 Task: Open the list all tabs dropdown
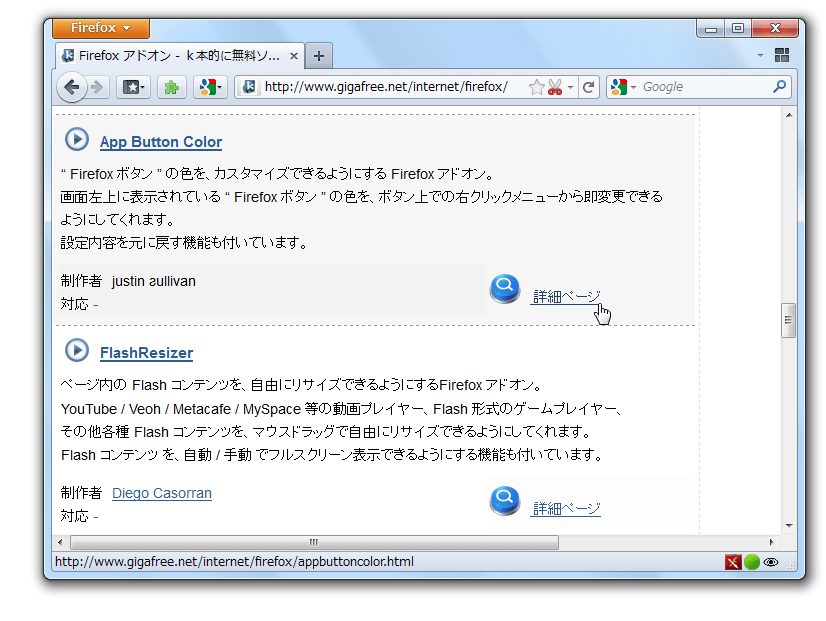760,55
